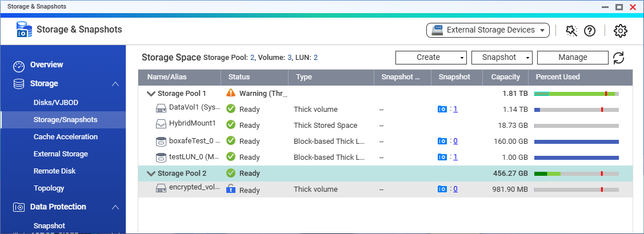The width and height of the screenshot is (644, 234).
Task: Sort by the Capacity column header
Action: click(505, 77)
